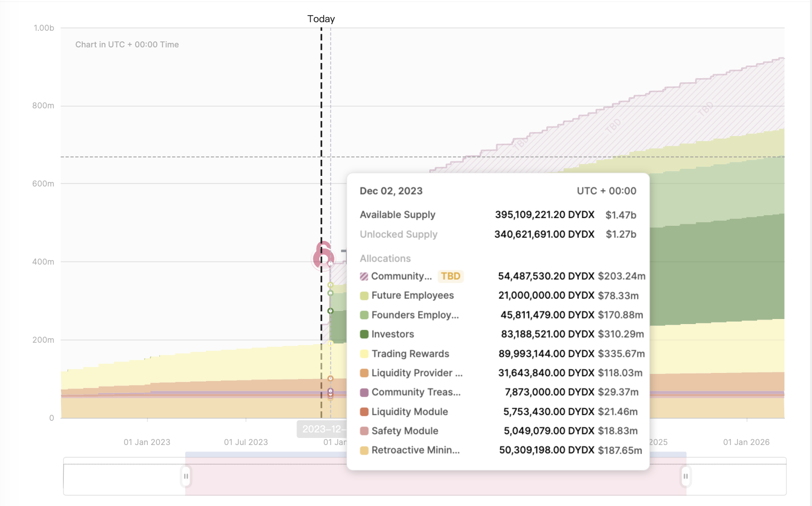This screenshot has height=506, width=812.
Task: Grab the left handle of the range selector
Action: click(186, 476)
